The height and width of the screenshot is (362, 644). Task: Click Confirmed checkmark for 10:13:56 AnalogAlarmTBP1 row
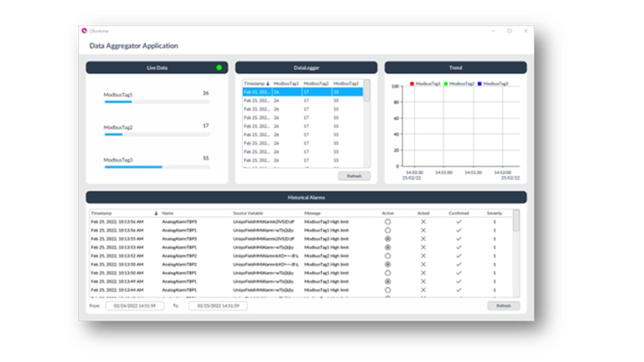(x=459, y=230)
